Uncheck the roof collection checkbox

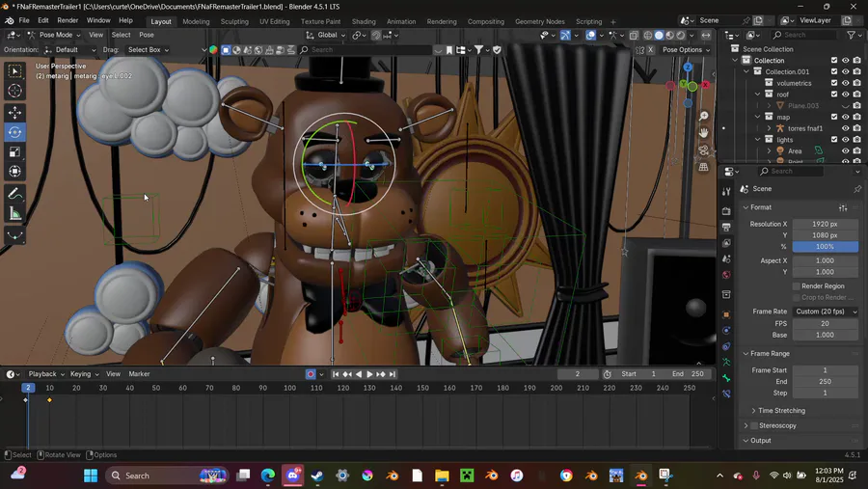[834, 95]
